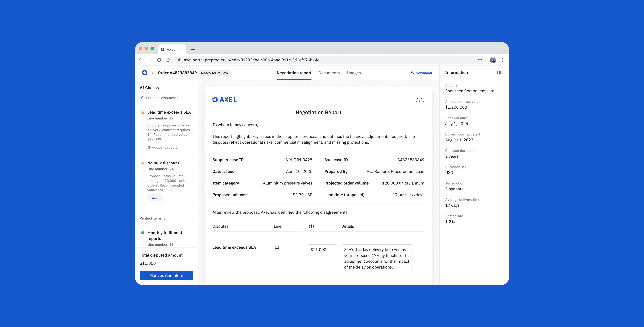
Task: Click the defect rate value 1.2%
Action: coord(450,222)
